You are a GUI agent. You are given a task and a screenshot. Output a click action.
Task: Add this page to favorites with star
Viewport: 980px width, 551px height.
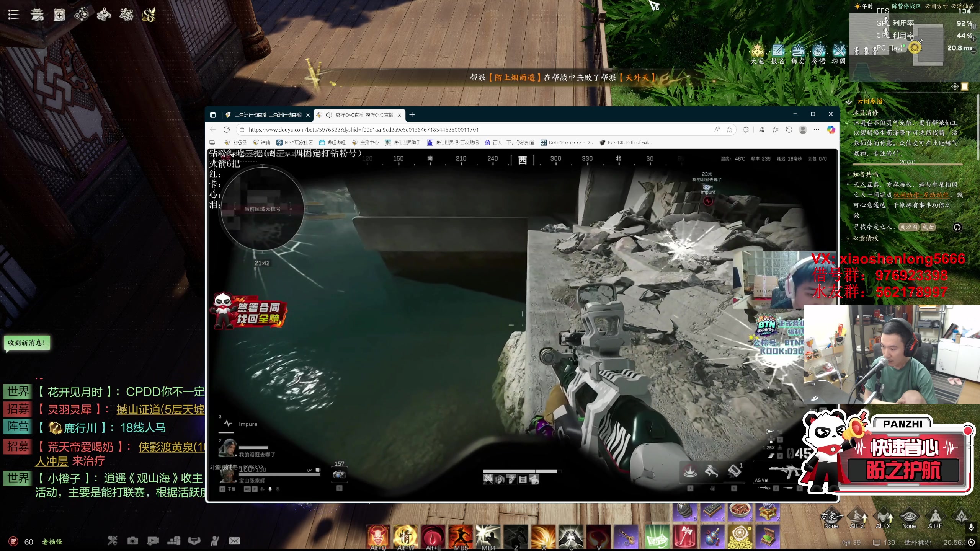(x=729, y=130)
